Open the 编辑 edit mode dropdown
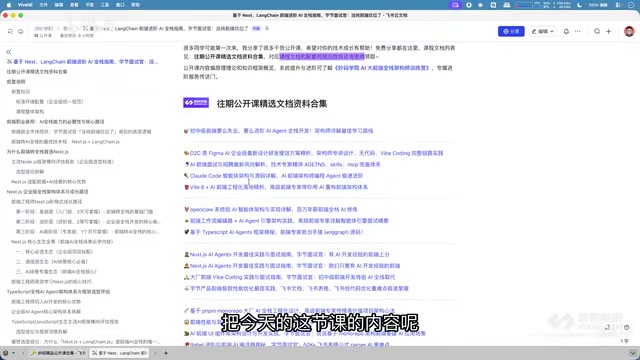 tap(542, 31)
